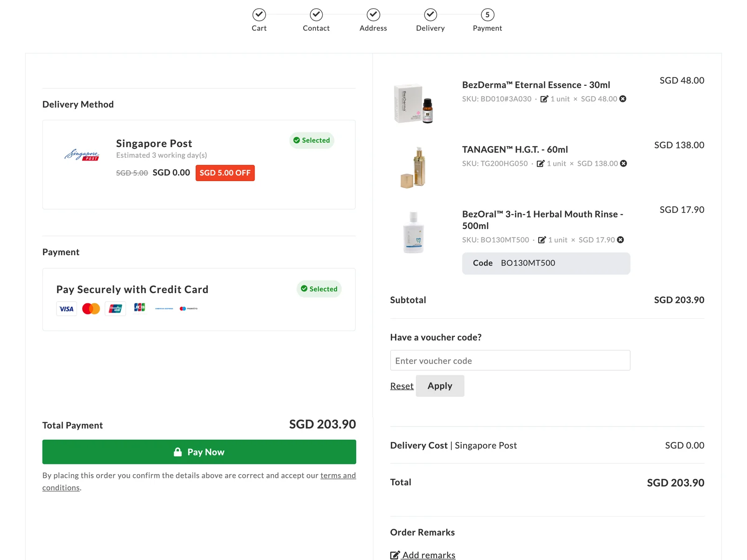Open the terms and conditions link
747x560 pixels.
click(x=199, y=482)
